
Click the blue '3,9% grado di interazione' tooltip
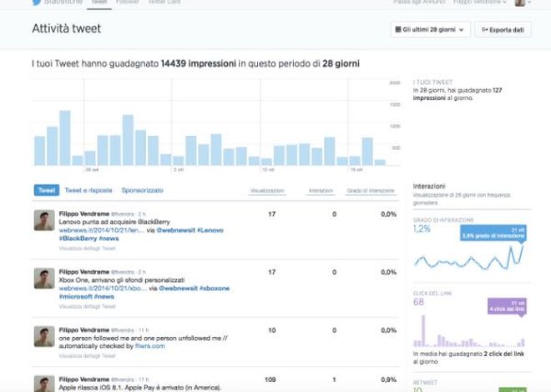[493, 233]
